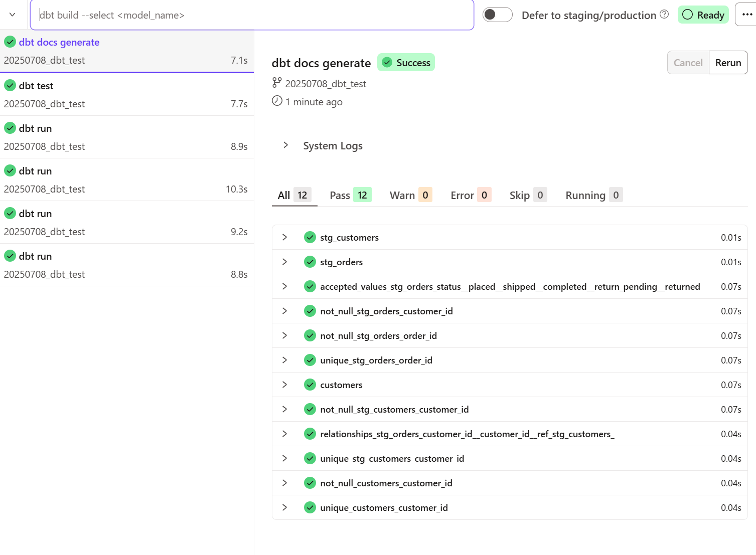Click check icon of the 10.3s dbt run

click(x=10, y=170)
